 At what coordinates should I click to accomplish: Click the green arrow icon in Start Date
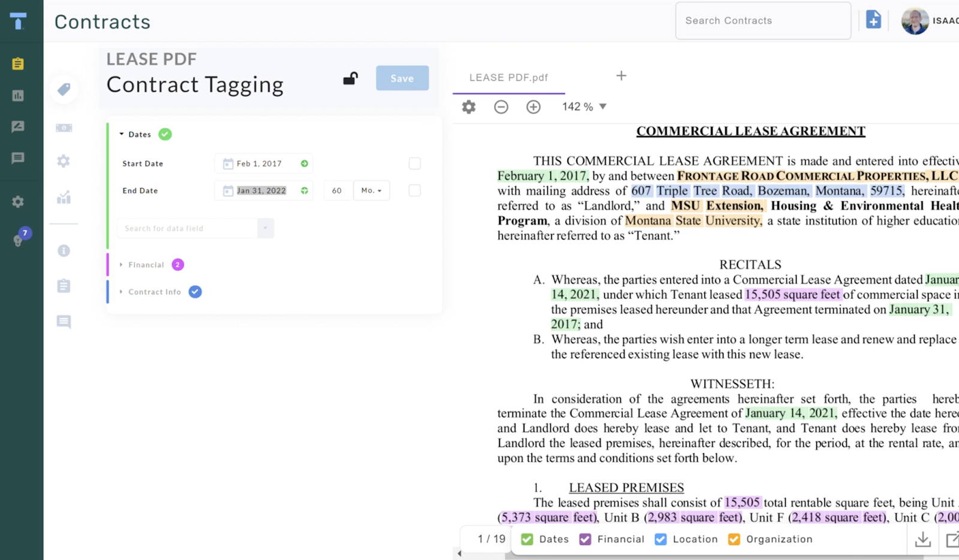tap(304, 164)
